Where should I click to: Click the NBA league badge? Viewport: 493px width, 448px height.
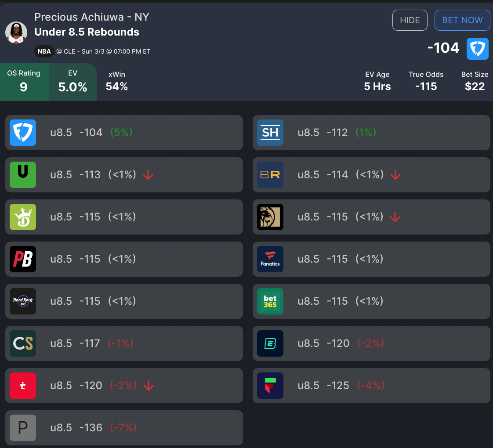point(44,51)
